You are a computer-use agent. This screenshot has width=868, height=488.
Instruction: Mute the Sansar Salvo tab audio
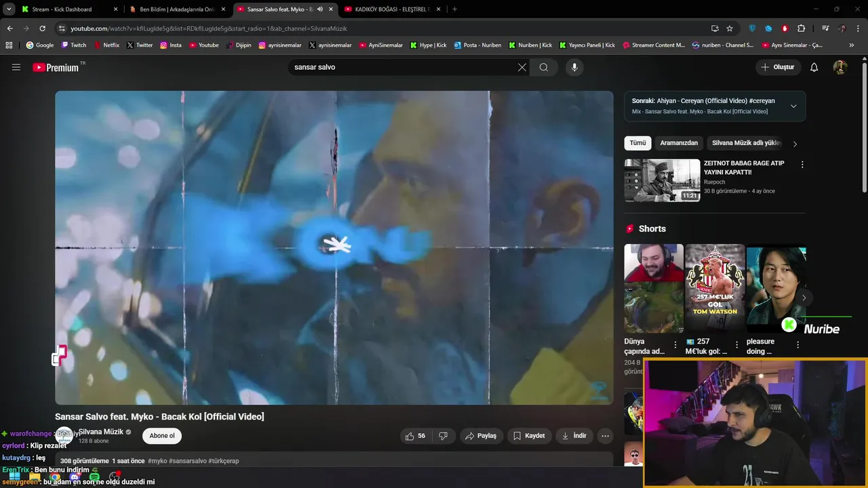pos(319,9)
